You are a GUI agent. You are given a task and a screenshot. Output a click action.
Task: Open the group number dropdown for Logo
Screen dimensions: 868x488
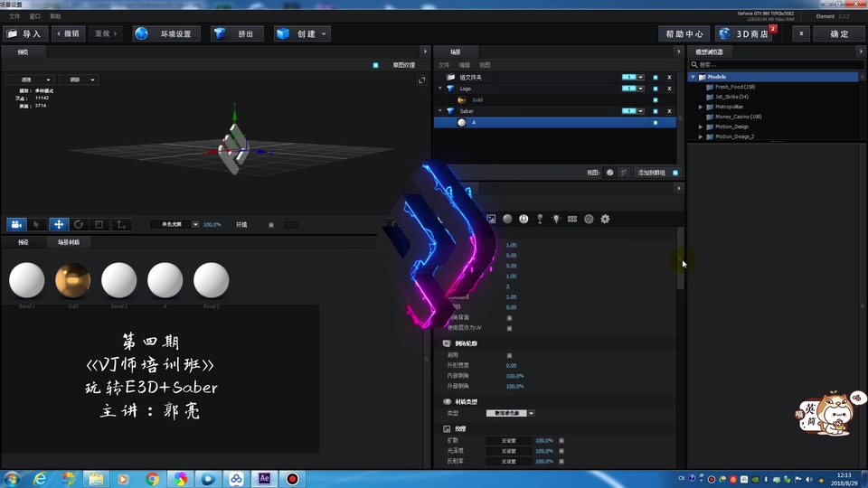click(633, 89)
